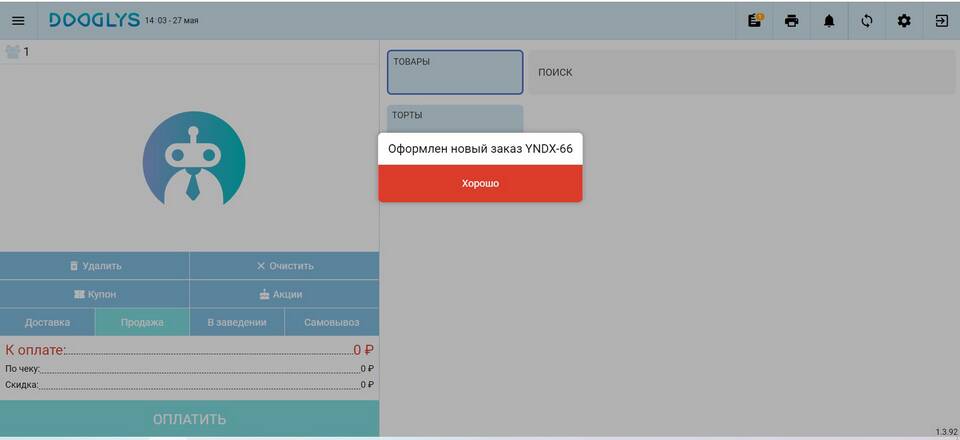Screen dimensions: 960x440
Task: Confirm dialog with Хорошо button
Action: tap(480, 184)
